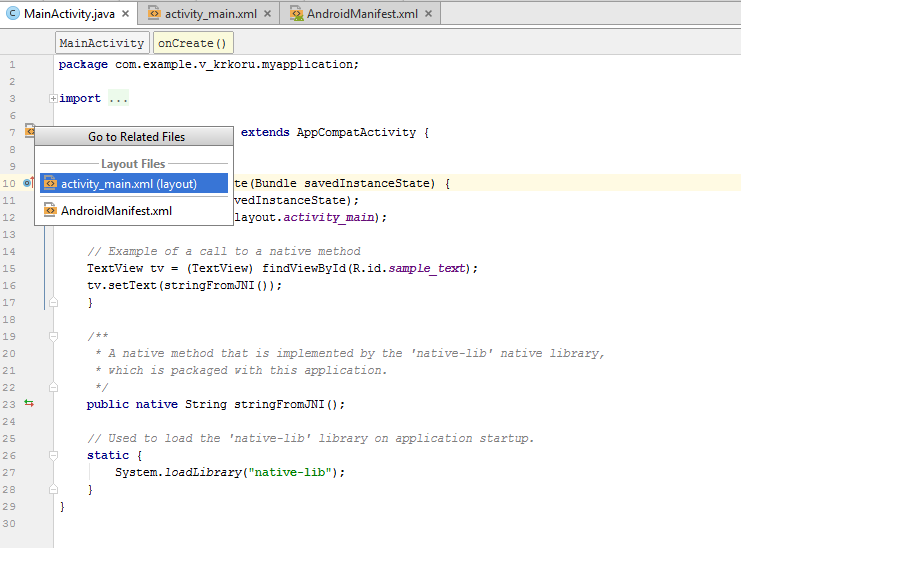
Task: Click line number 13 in the gutter
Action: pyautogui.click(x=9, y=235)
